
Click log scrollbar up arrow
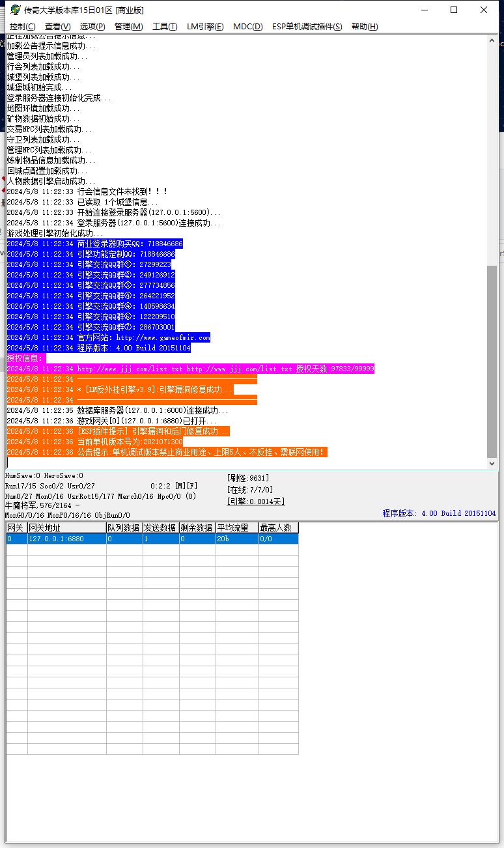[x=492, y=40]
